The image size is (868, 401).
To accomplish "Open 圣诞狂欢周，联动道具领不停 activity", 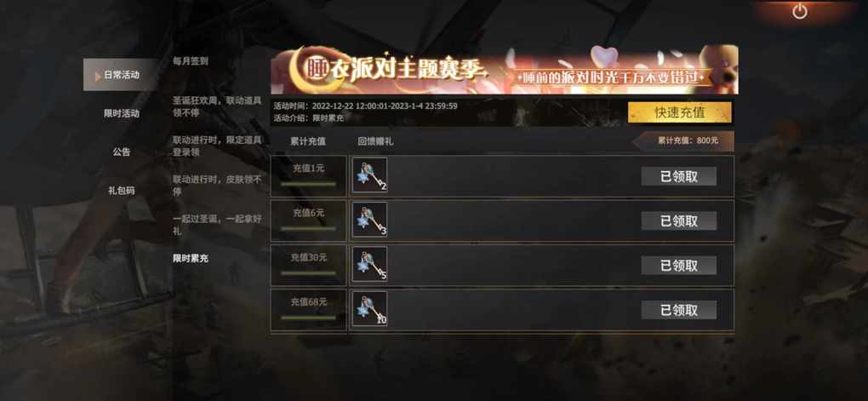I will click(x=216, y=106).
